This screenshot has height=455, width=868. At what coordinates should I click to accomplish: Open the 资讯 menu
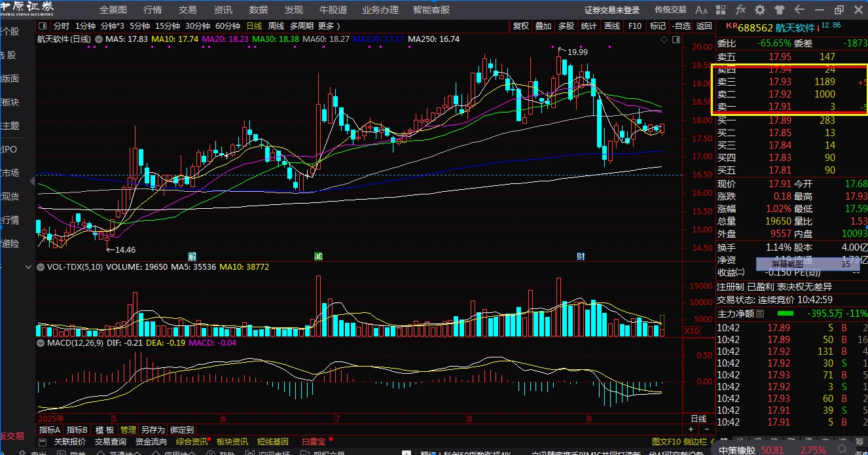tap(223, 10)
